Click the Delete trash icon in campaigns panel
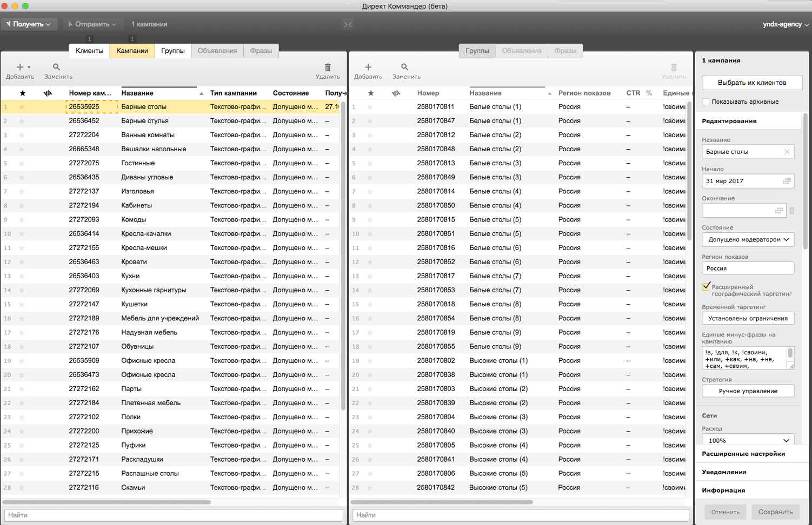 coord(328,68)
